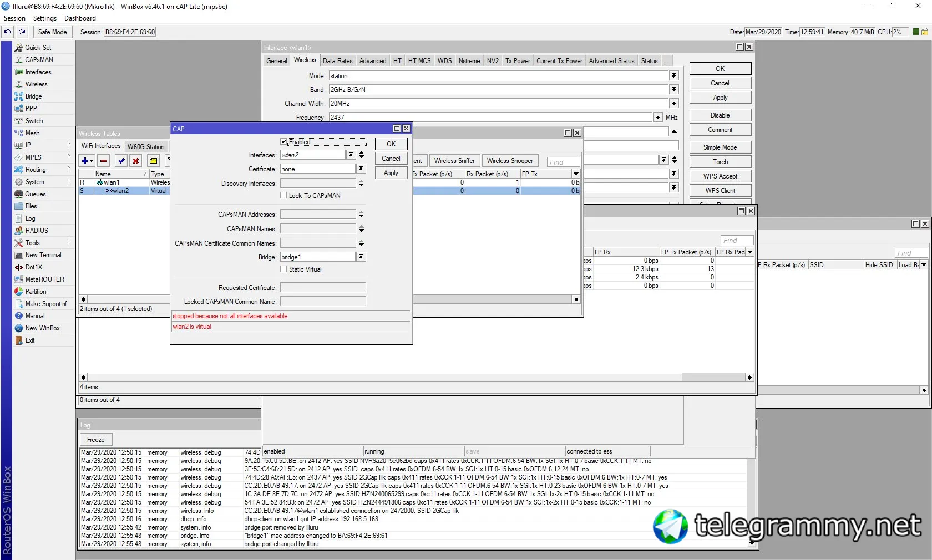Click Exit in sidebar
This screenshot has width=932, height=560.
click(x=30, y=340)
